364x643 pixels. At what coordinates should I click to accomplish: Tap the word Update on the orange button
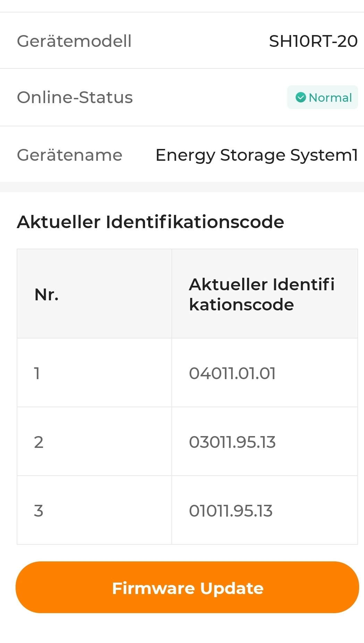[x=232, y=588]
